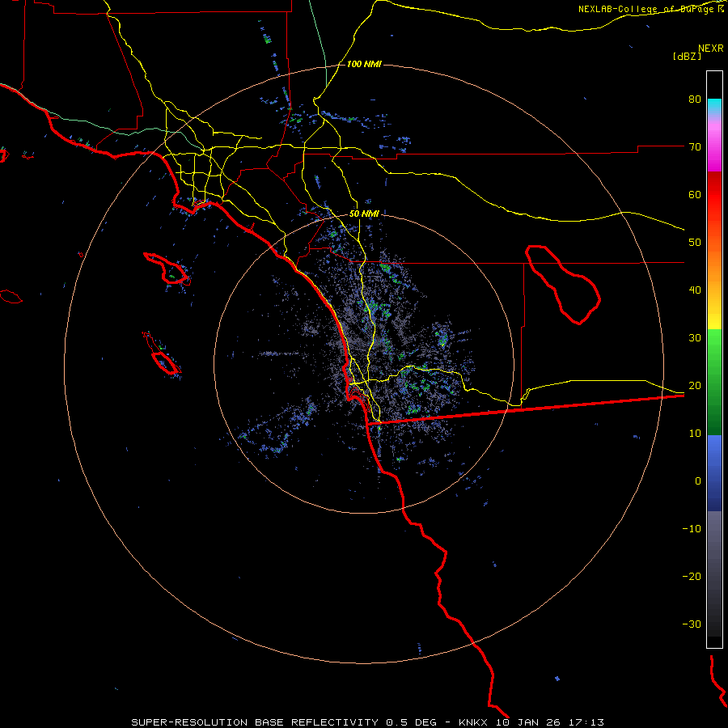Click the green band of the color bar
This screenshot has width=728, height=728.
click(714, 382)
